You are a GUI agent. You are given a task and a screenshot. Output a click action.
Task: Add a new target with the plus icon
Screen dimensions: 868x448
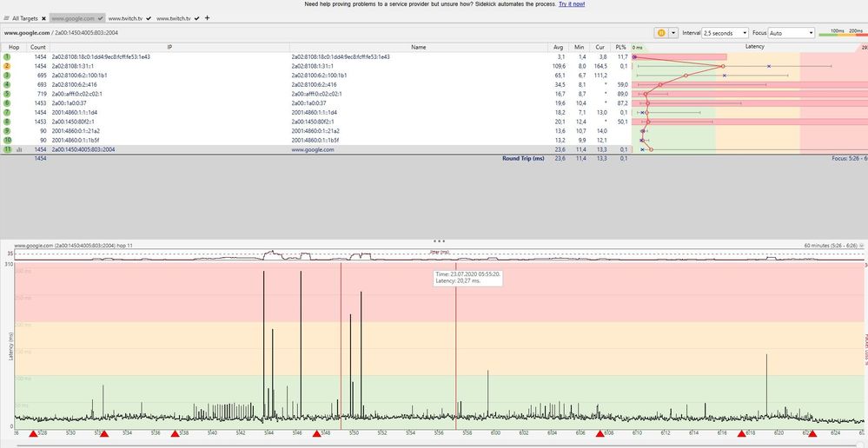coord(207,18)
